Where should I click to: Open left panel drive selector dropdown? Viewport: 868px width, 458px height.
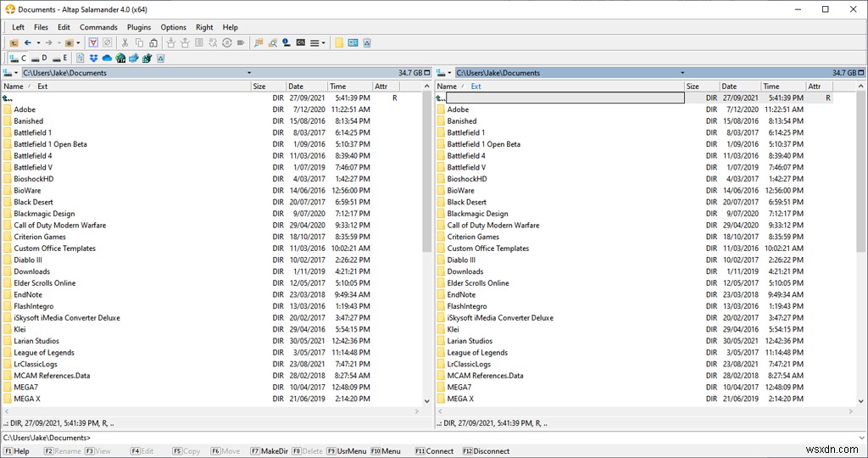click(10, 73)
